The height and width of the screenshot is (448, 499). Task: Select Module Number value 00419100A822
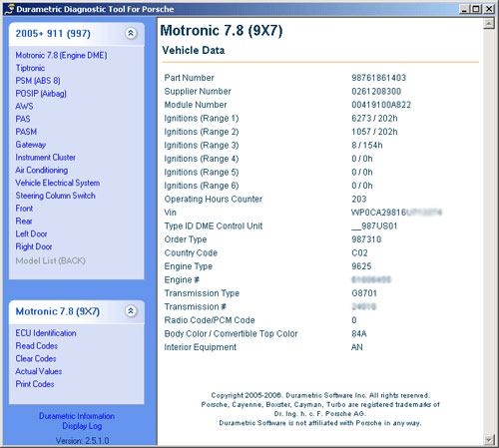(x=381, y=105)
